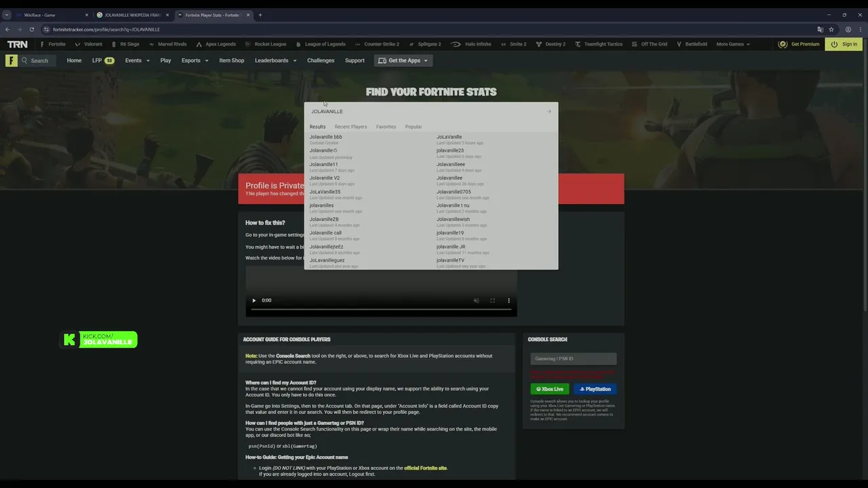Unmute the video volume
Viewport: 868px width, 488px height.
[x=476, y=300]
